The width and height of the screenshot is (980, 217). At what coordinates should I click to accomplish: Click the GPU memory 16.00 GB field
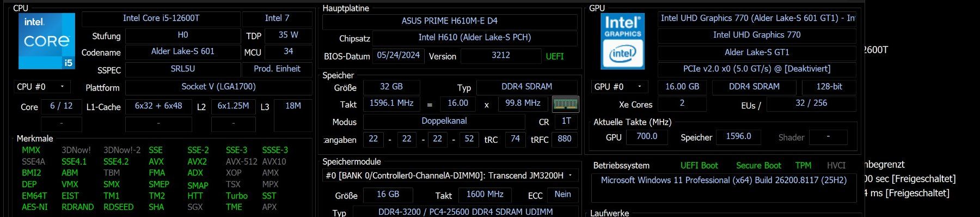(x=682, y=87)
